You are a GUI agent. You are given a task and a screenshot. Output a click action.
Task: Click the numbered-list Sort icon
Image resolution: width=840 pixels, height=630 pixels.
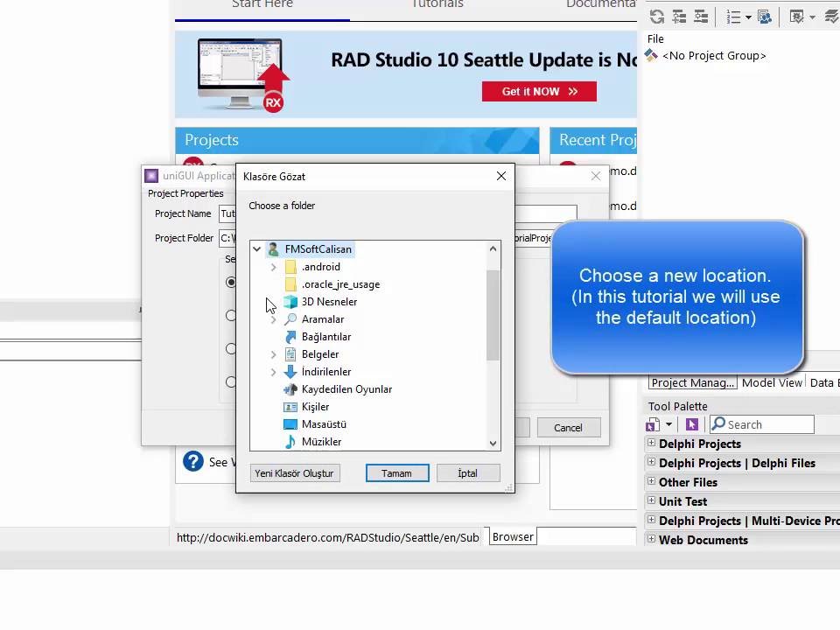[x=733, y=17]
